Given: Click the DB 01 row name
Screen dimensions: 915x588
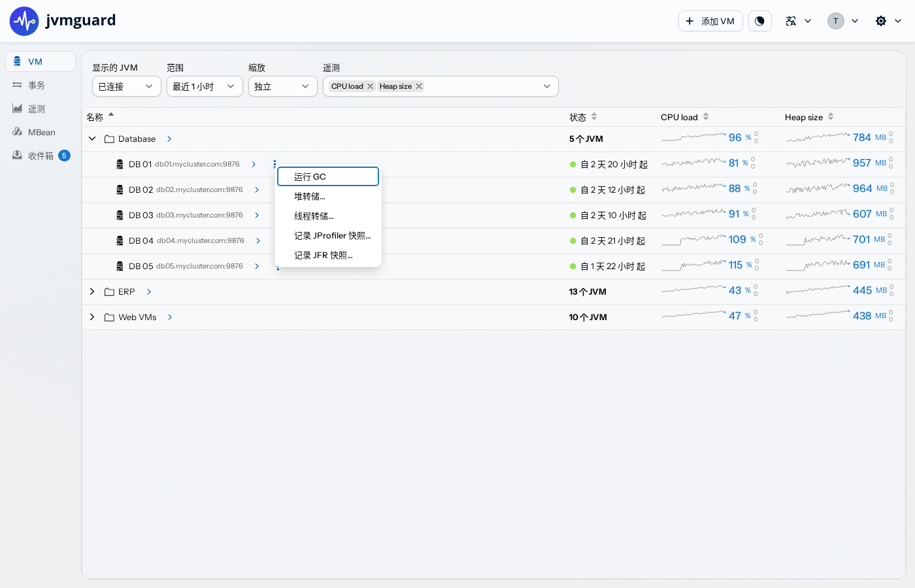Looking at the screenshot, I should tap(140, 164).
